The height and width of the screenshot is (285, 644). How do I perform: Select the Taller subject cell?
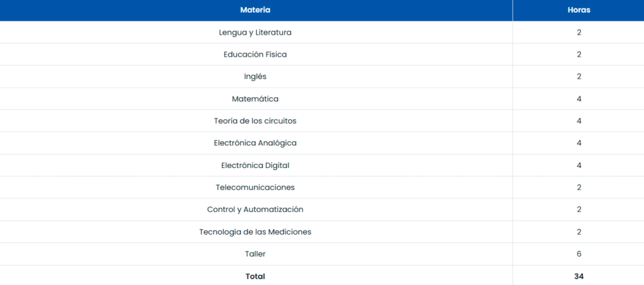tap(255, 254)
